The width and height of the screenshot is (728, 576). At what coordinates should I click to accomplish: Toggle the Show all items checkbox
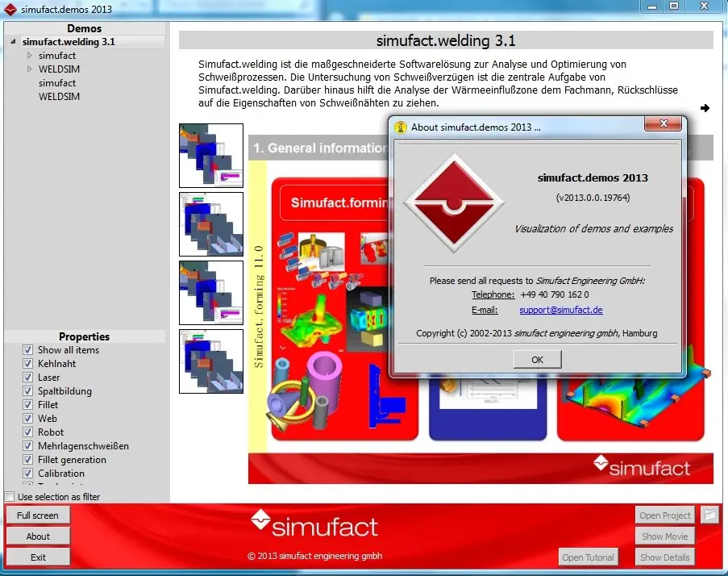(x=28, y=350)
